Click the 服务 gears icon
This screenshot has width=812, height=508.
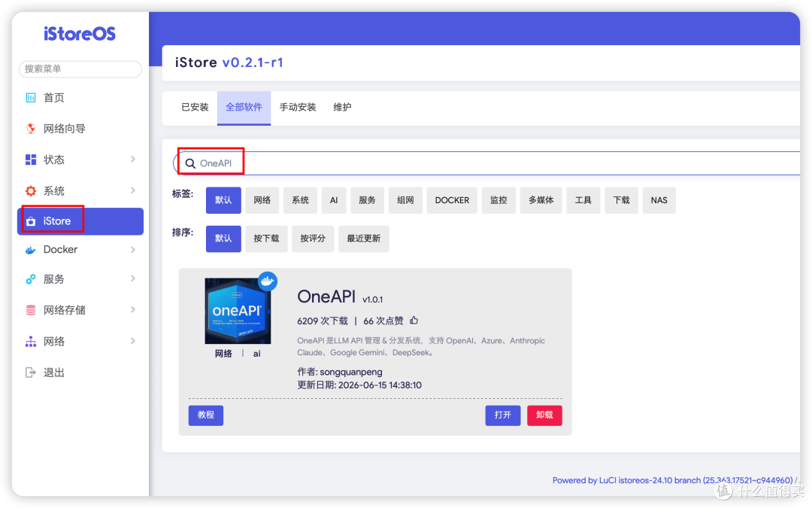(x=31, y=279)
